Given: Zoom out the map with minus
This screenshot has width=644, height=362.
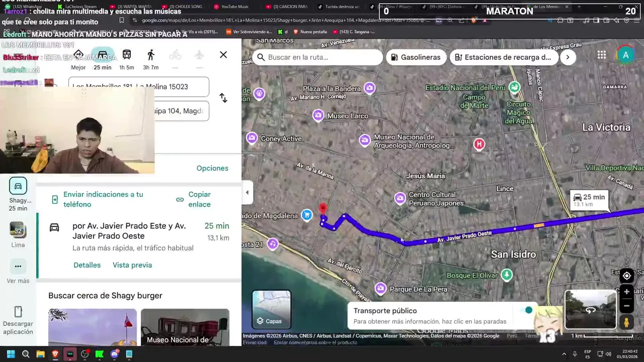Looking at the screenshot, I should (x=627, y=305).
